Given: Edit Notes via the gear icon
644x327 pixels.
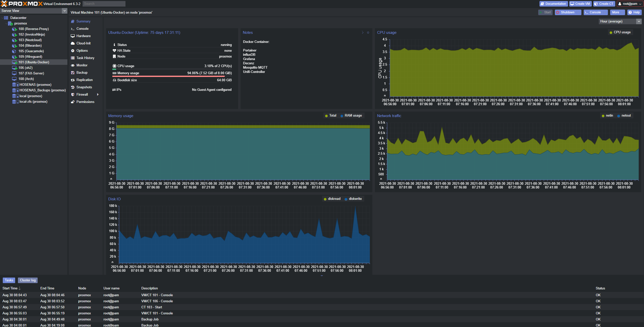Looking at the screenshot, I should click(368, 33).
